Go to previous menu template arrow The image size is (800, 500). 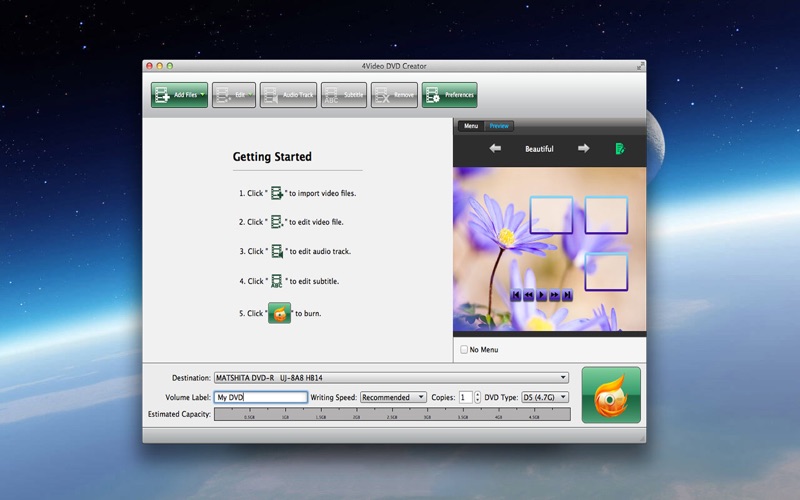495,148
